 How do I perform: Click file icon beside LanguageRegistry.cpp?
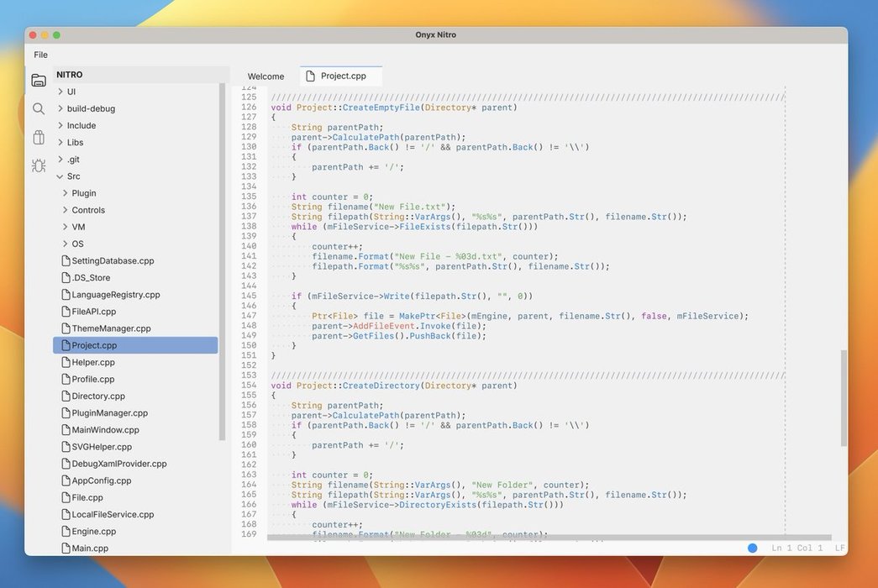point(66,294)
